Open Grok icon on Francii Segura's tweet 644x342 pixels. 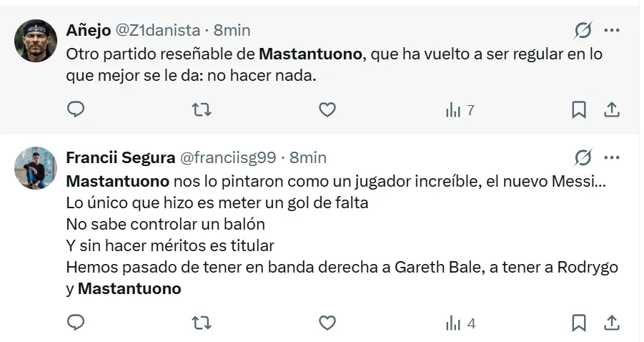point(583,157)
